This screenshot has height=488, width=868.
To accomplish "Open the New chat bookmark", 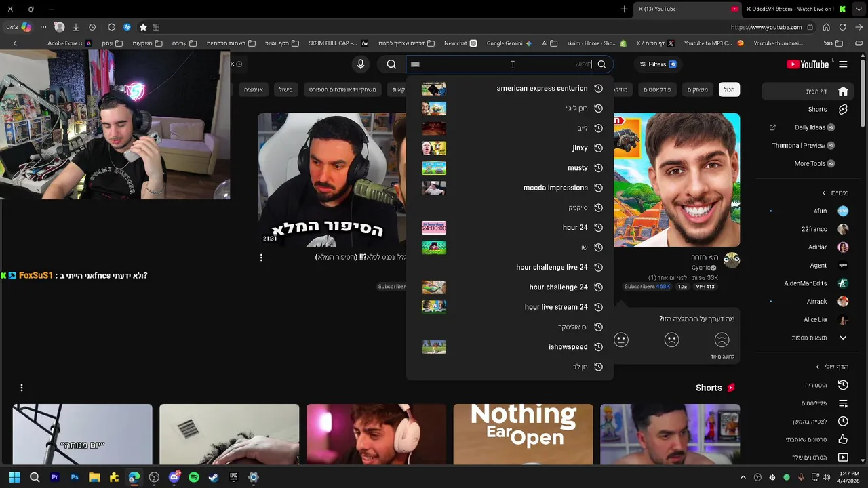I will pos(460,43).
